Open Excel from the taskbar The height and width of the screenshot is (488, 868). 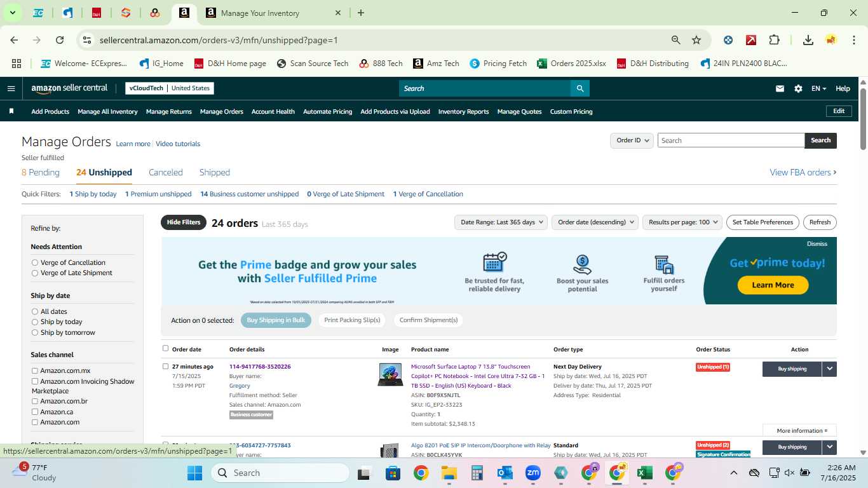pos(645,473)
